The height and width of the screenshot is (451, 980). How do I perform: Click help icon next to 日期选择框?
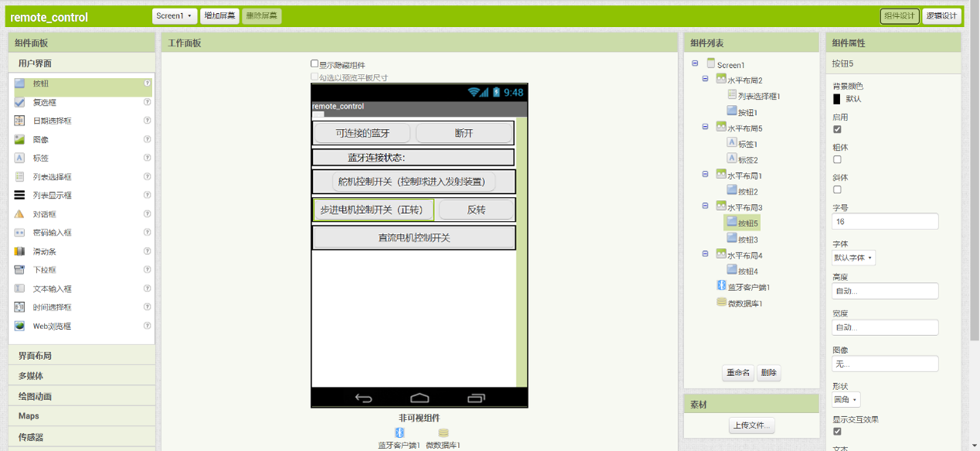point(147,120)
